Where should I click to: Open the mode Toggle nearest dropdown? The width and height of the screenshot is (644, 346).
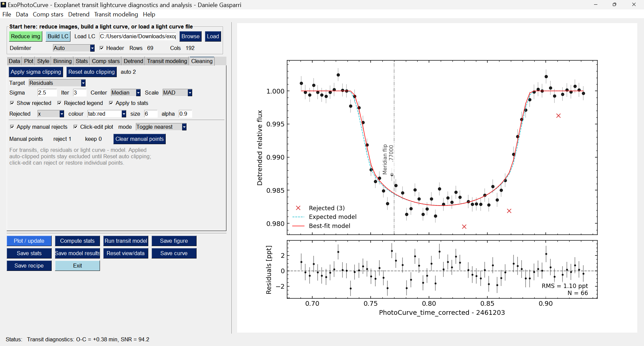click(161, 127)
